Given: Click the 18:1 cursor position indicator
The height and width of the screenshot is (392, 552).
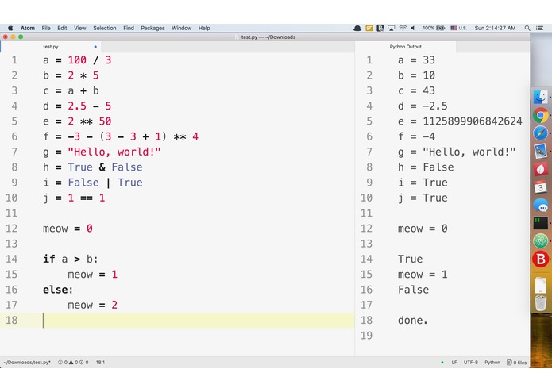Looking at the screenshot, I should (x=100, y=362).
